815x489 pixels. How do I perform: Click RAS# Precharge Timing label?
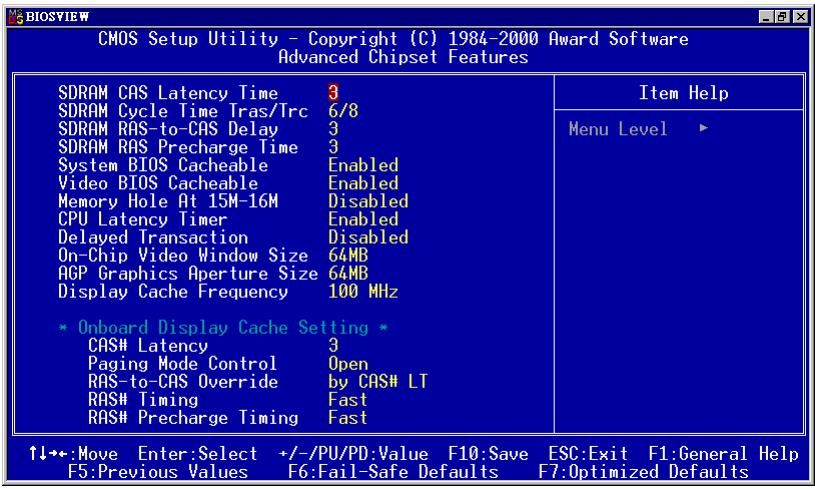pyautogui.click(x=193, y=418)
